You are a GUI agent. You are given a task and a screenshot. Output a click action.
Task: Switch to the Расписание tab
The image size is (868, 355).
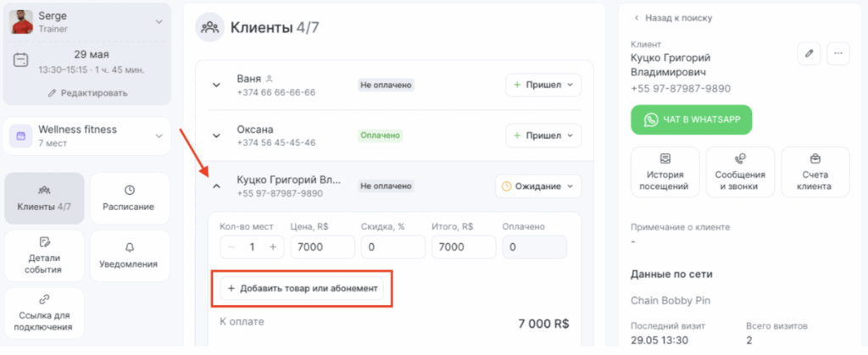(129, 198)
